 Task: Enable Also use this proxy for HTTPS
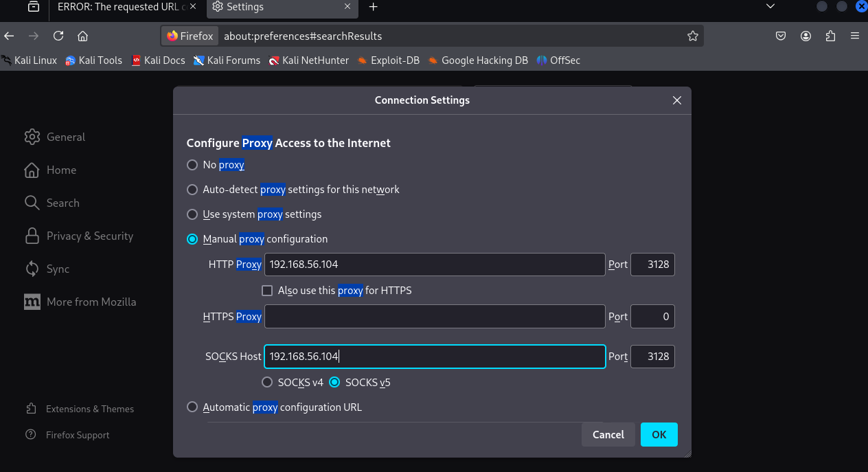point(268,291)
